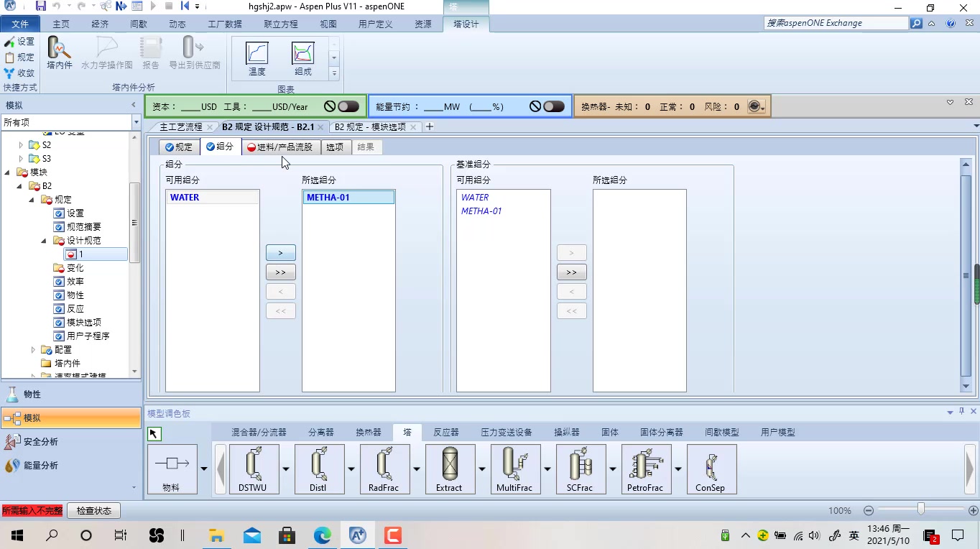The width and height of the screenshot is (980, 549).
Task: Select the ConSep column model
Action: (711, 469)
